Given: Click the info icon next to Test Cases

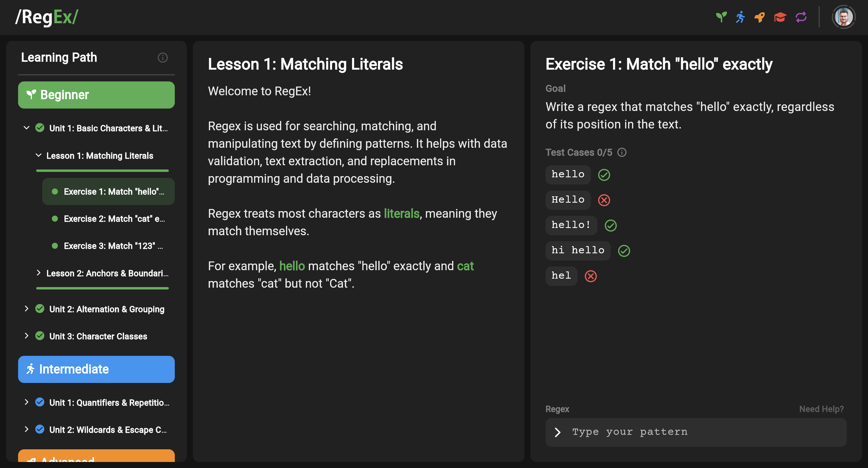Looking at the screenshot, I should pos(622,152).
